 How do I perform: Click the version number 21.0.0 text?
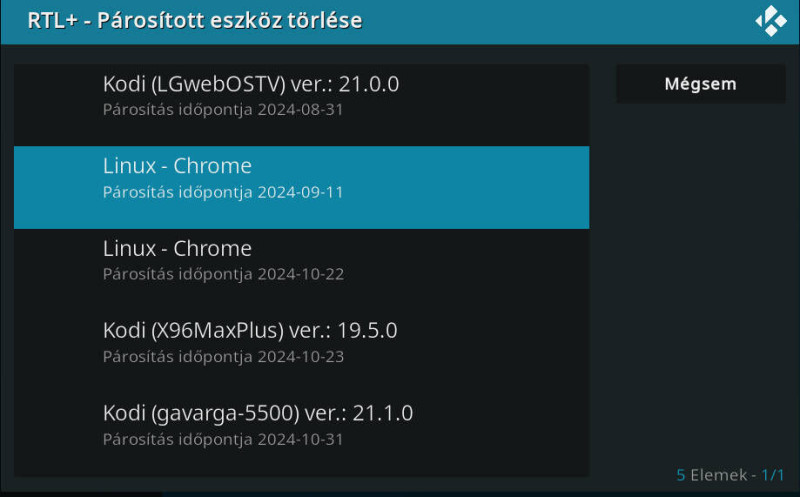coord(369,84)
